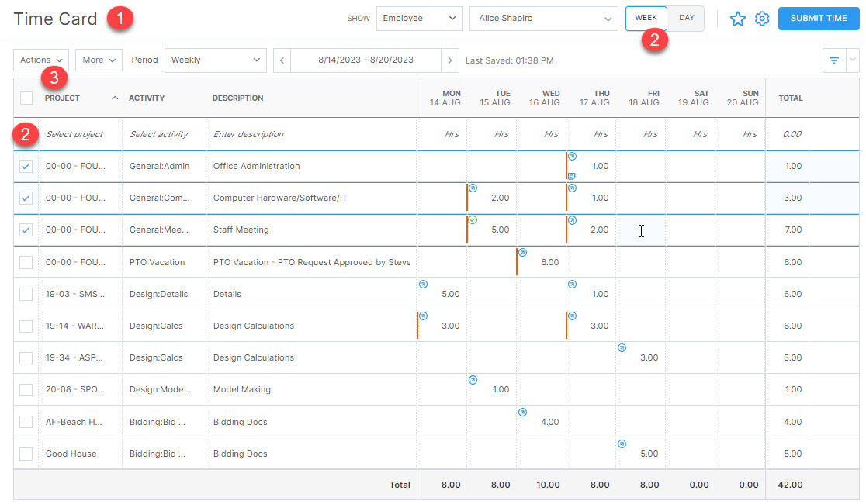Open the Show Employee dropdown
Viewport: 866px width, 504px height.
click(x=419, y=18)
